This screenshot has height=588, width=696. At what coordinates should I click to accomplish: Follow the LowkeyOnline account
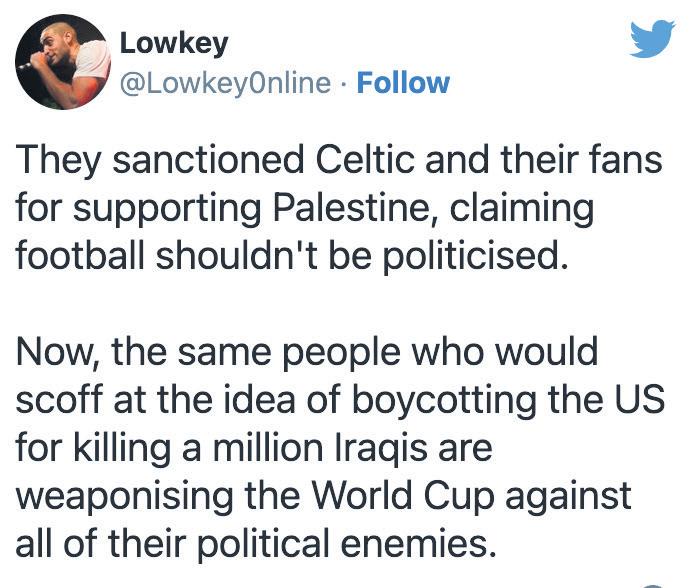coord(403,82)
